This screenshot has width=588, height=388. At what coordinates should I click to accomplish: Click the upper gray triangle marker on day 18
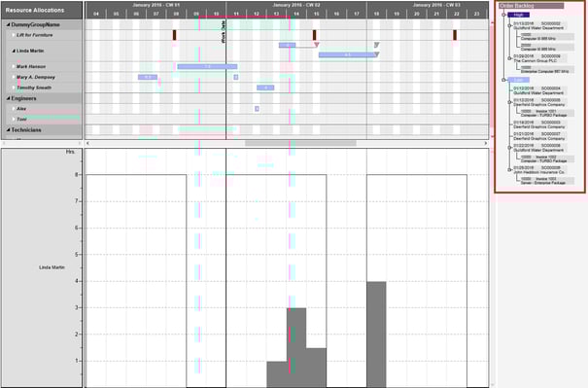(376, 45)
